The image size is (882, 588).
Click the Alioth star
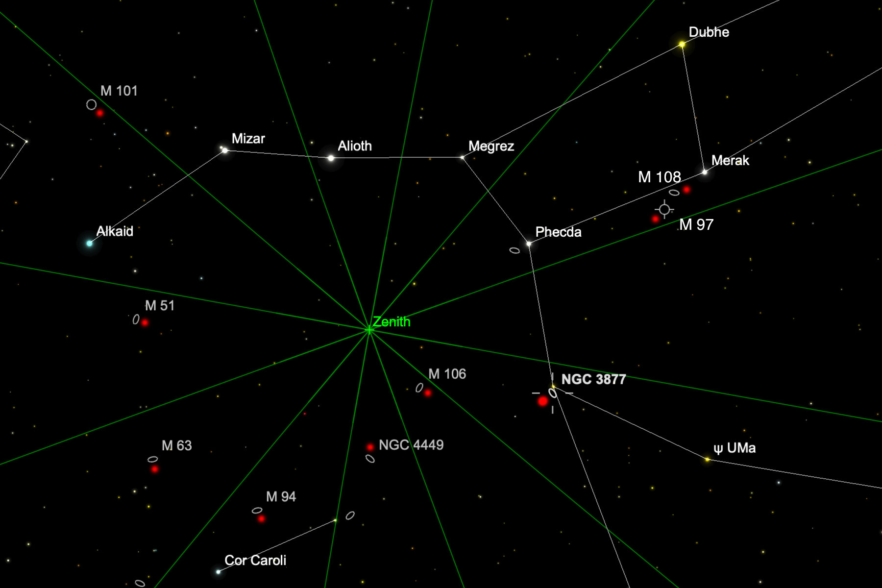(331, 158)
